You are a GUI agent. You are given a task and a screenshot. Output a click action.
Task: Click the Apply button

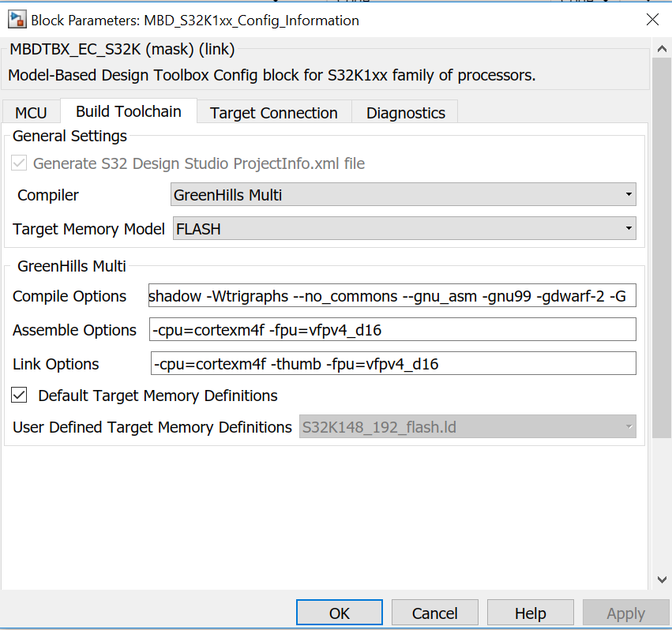625,612
